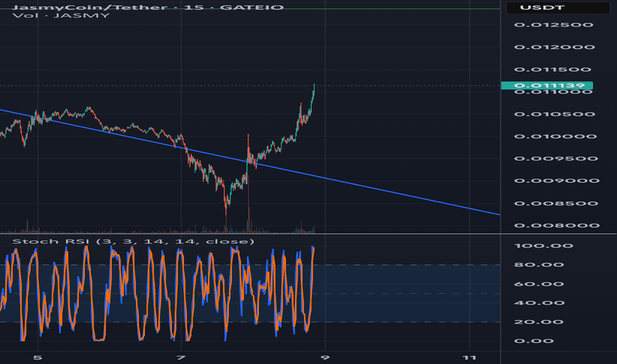Click Stoch RSI axis label 40.00

click(x=540, y=303)
